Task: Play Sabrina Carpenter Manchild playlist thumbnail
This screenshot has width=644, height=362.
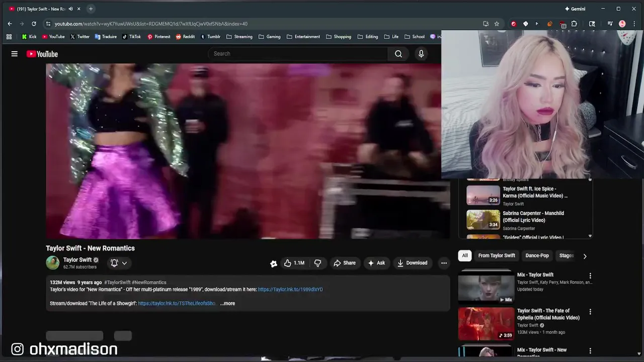Action: (x=483, y=220)
